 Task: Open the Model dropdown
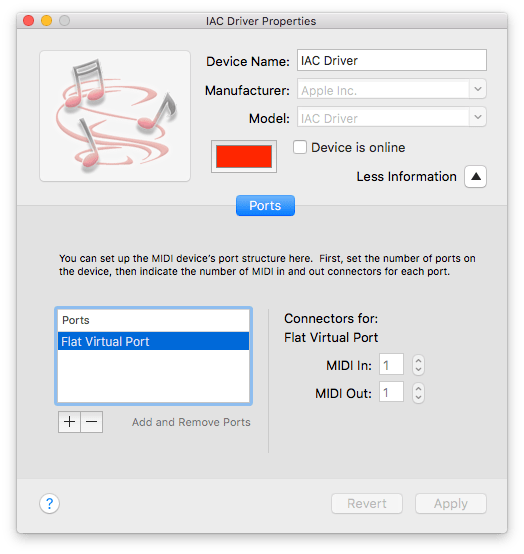click(478, 117)
